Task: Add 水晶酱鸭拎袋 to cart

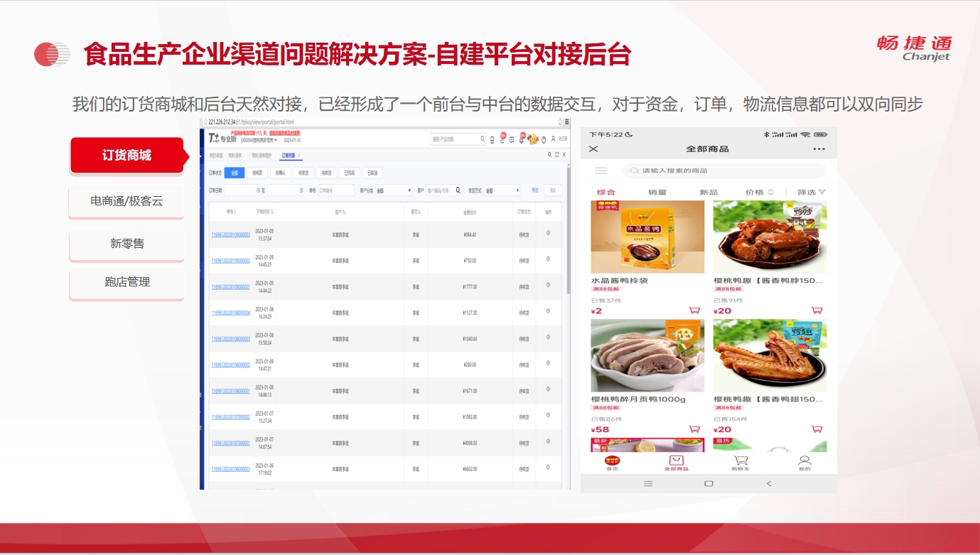Action: point(694,311)
